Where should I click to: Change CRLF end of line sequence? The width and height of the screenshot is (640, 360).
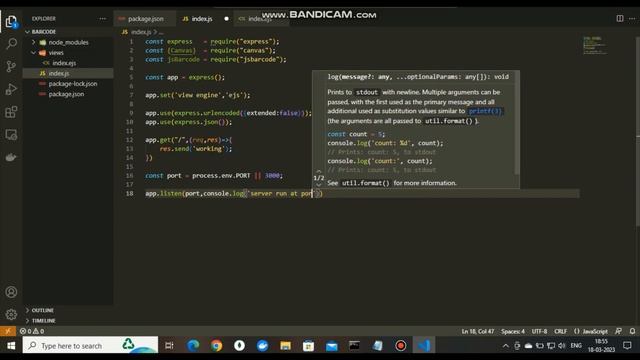560,331
